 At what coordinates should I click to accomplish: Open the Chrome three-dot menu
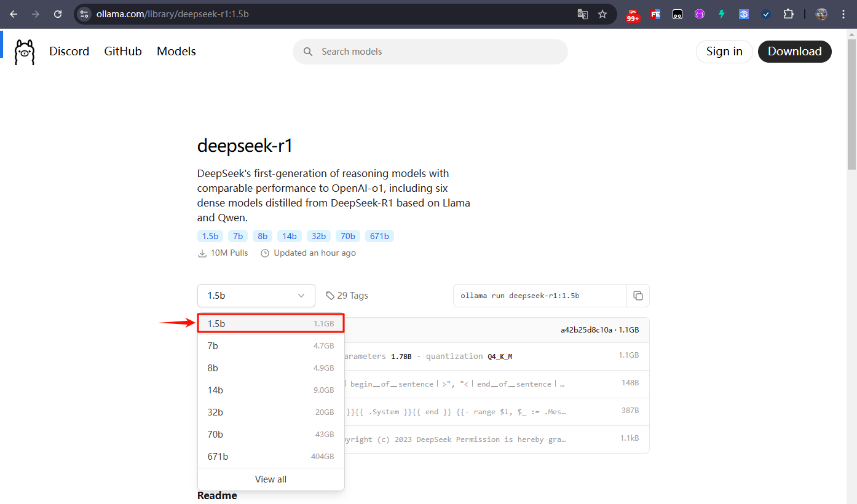coord(843,14)
